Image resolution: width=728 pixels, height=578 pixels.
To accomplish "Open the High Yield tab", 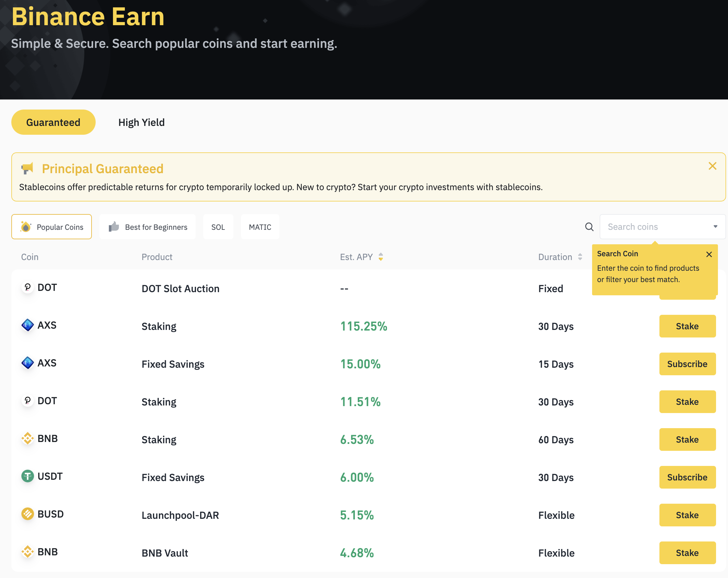I will point(142,122).
